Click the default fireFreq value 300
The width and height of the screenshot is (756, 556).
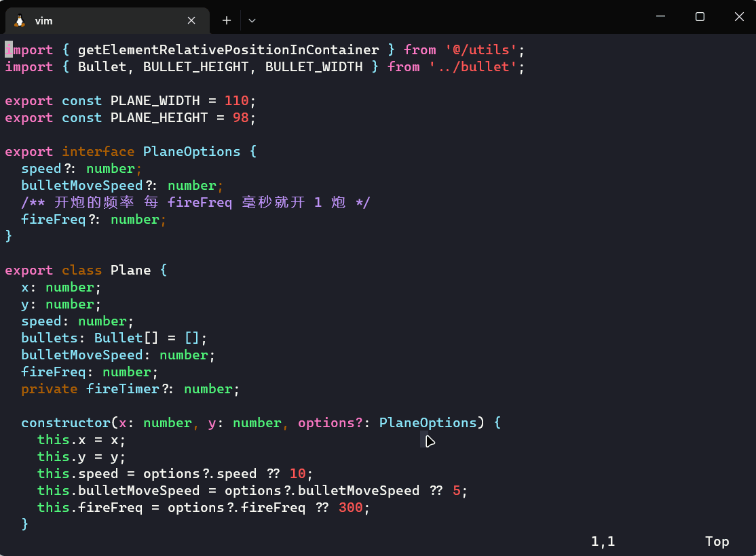click(351, 507)
